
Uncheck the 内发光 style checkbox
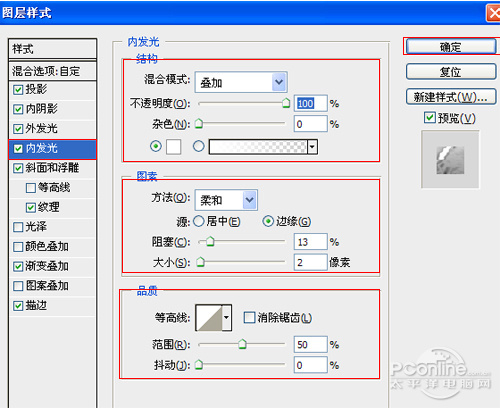(18, 148)
